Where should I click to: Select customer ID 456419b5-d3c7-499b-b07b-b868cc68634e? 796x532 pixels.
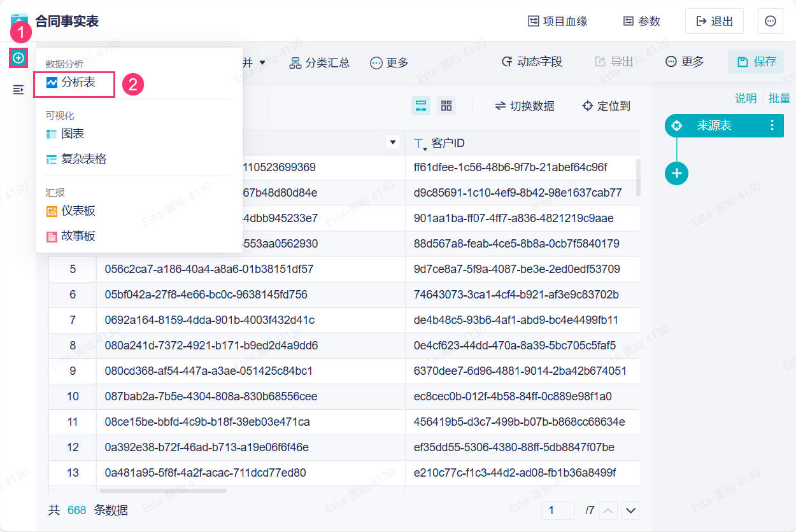[x=523, y=422]
